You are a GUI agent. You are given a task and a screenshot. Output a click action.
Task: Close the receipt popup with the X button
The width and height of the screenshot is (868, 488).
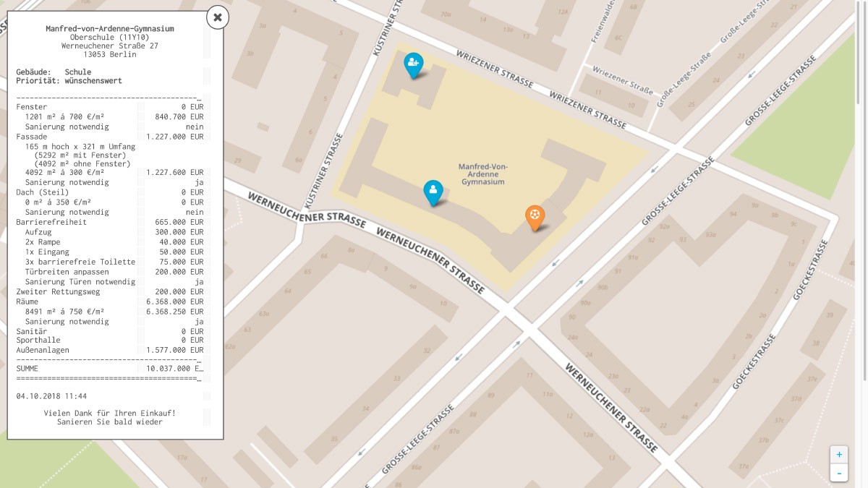point(218,17)
